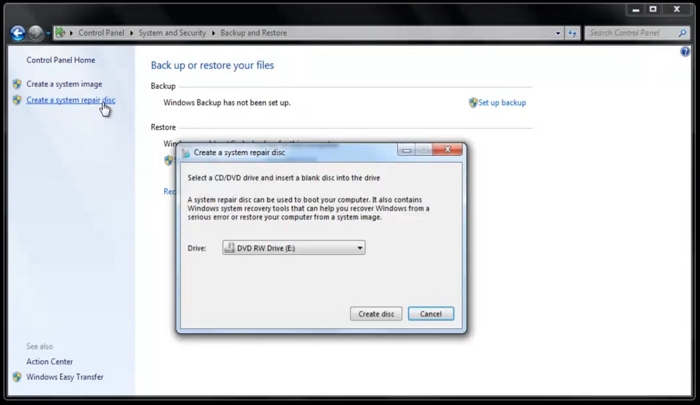Screen dimensions: 700x405
Task: Minimize the Create a system repair disc dialog
Action: tap(406, 150)
